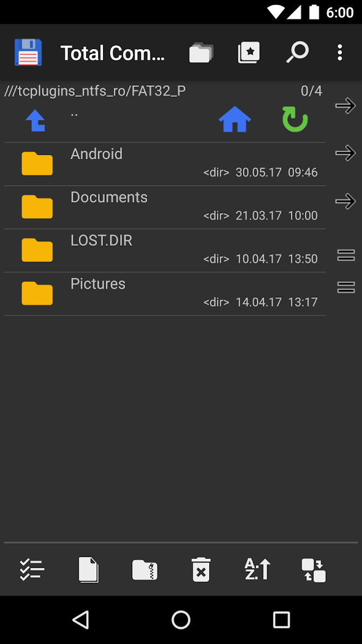Tap the delete trash icon

point(201,570)
